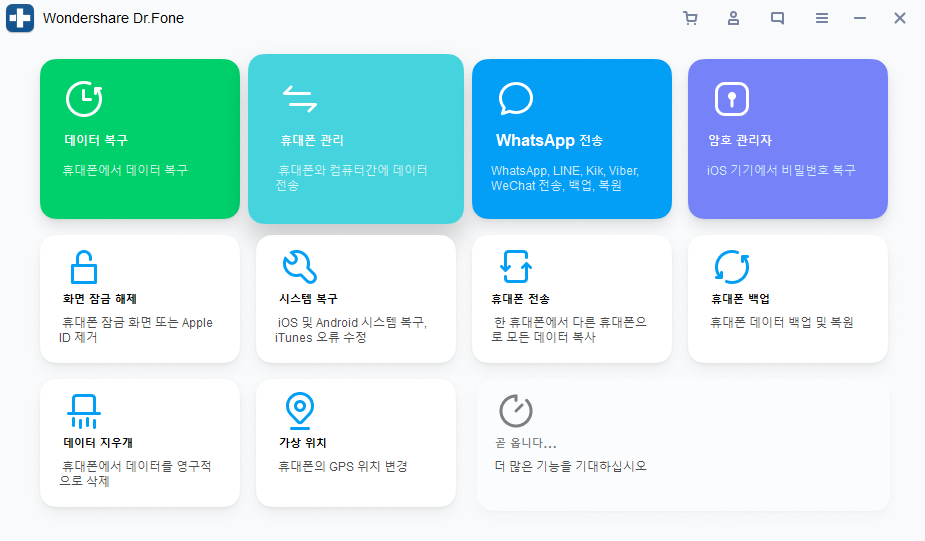Click the data recovery clock icon

point(84,99)
